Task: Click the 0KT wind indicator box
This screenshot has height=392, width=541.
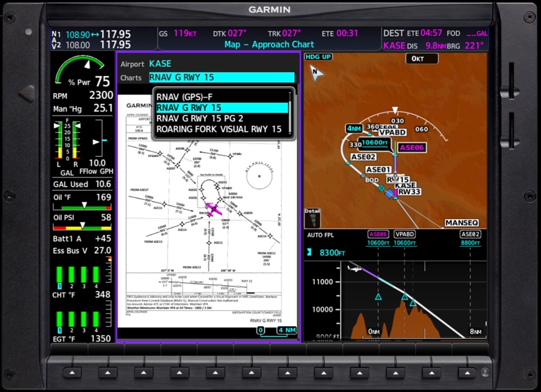Action: (422, 58)
